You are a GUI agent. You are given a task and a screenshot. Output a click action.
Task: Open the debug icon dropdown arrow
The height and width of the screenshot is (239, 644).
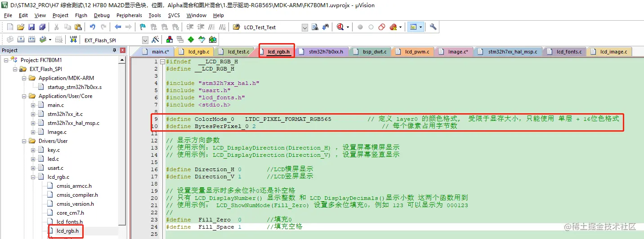point(348,27)
